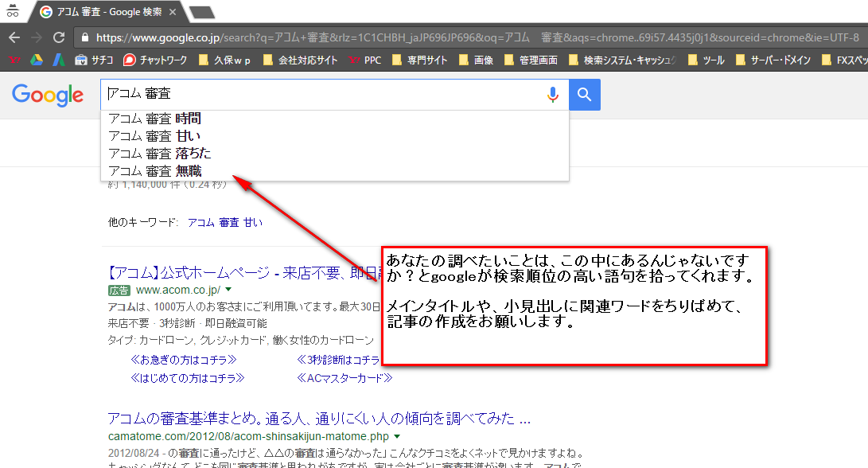
Task: Click the ≪はじめての方はコチラ≫ sitelink
Action: click(x=188, y=378)
